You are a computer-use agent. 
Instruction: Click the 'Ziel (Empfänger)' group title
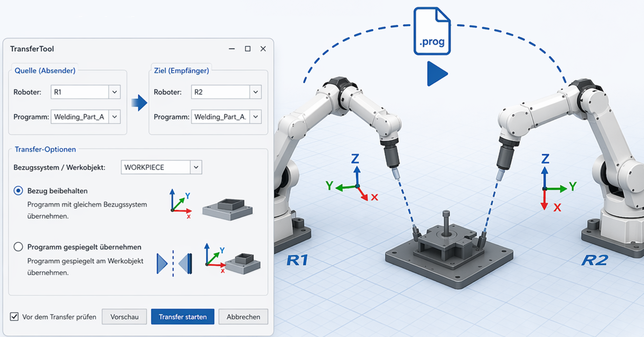(181, 70)
